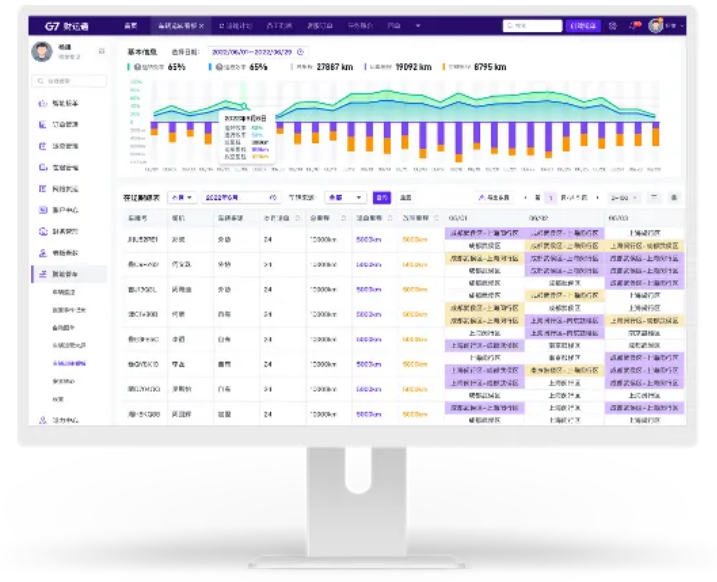Collapse sidebar using icon beside user profile
The height and width of the screenshot is (582, 717).
(x=102, y=51)
